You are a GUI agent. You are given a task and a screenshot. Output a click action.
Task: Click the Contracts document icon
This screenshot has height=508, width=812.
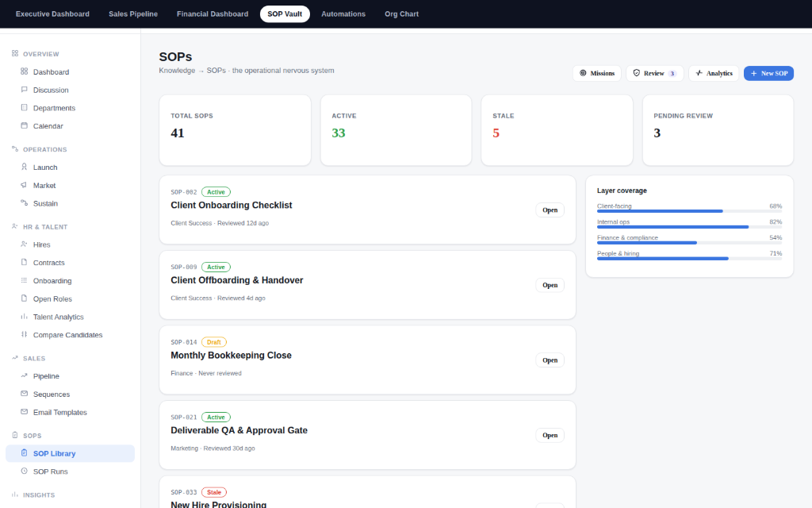point(25,262)
